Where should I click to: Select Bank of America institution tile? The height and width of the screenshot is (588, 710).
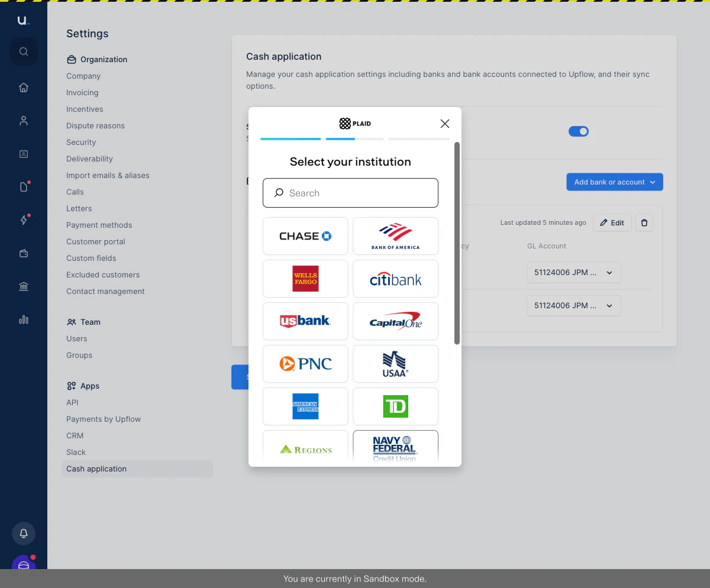point(396,236)
